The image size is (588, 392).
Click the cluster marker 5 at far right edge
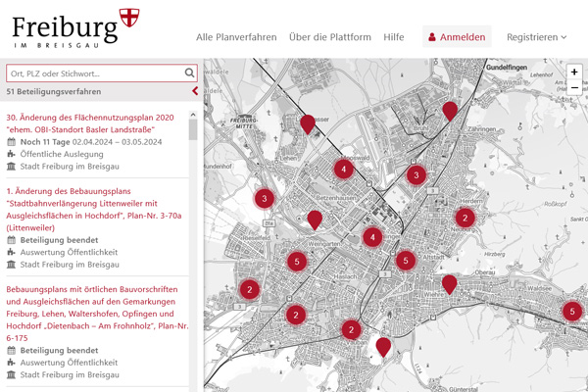point(572,312)
